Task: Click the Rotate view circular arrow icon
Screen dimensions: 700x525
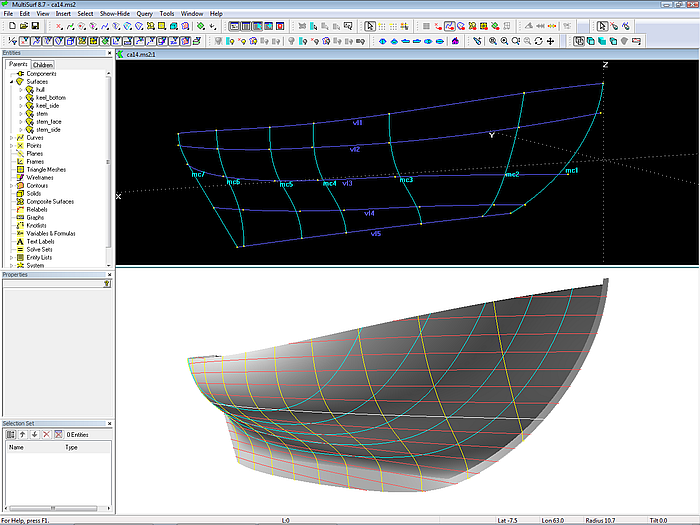Action: coord(539,41)
